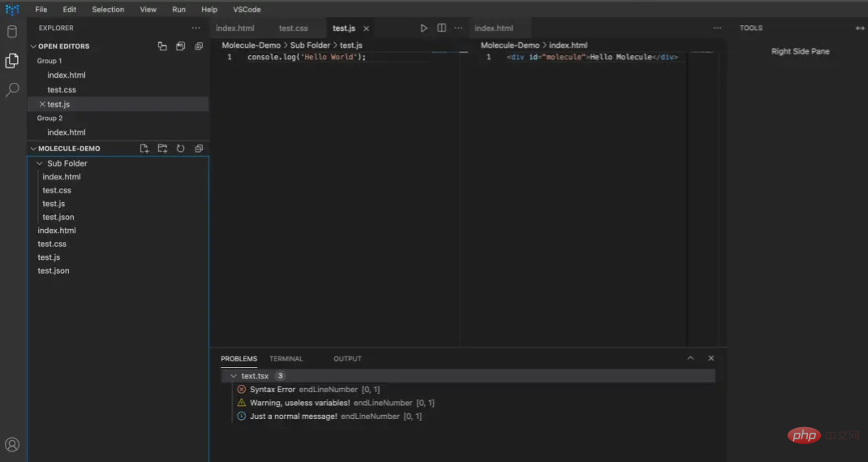The width and height of the screenshot is (868, 462).
Task: Open test.json in the root folder
Action: click(54, 270)
